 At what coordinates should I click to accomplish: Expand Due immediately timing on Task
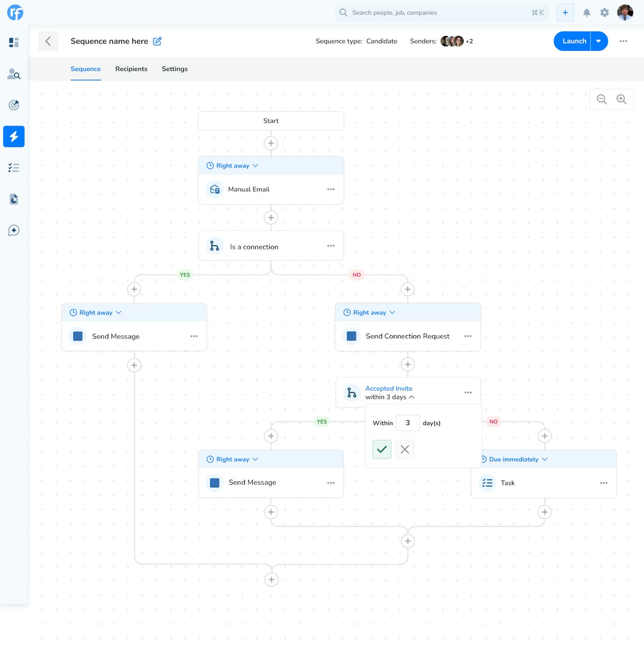click(x=514, y=459)
